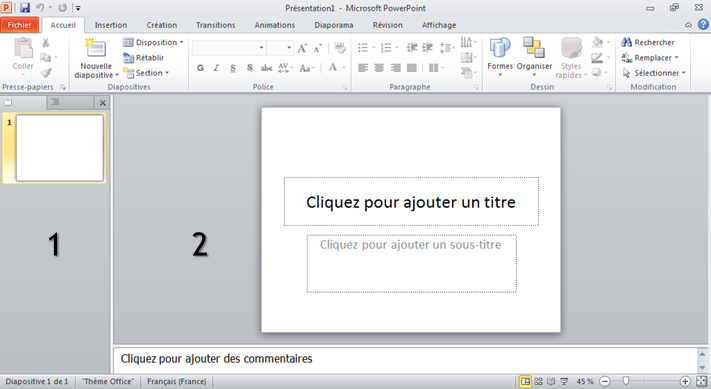Image resolution: width=711 pixels, height=389 pixels.
Task: Toggle strikethrough abc formatting
Action: click(266, 68)
